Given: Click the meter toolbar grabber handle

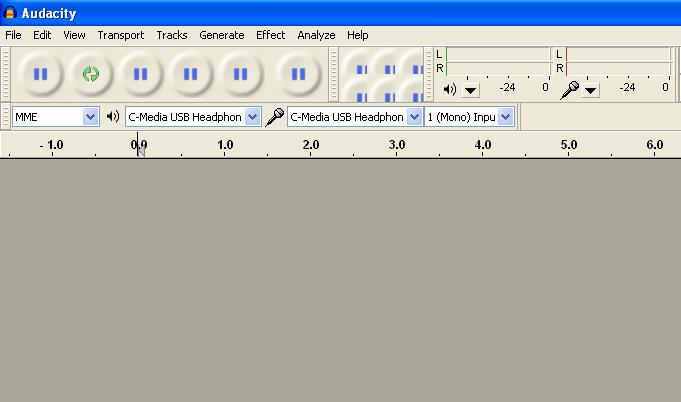Looking at the screenshot, I should tap(429, 74).
